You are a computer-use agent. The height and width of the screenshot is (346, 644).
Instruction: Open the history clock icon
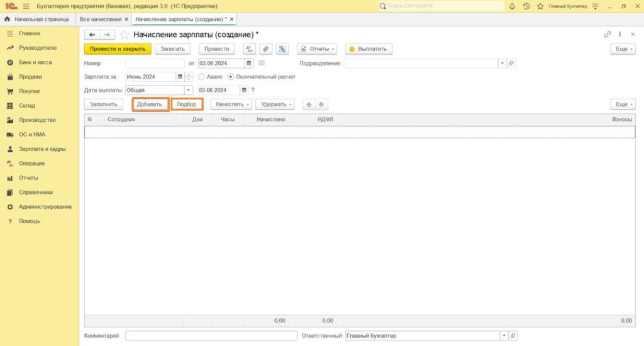[x=526, y=6]
